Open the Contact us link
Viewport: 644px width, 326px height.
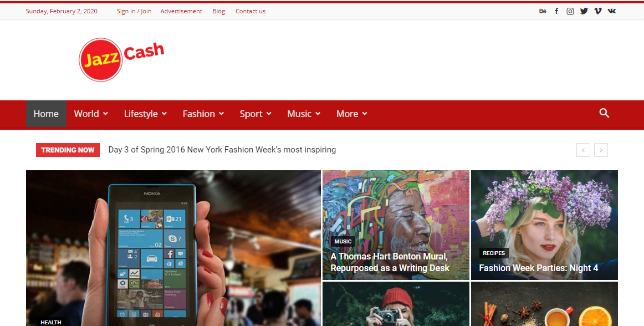[x=250, y=11]
